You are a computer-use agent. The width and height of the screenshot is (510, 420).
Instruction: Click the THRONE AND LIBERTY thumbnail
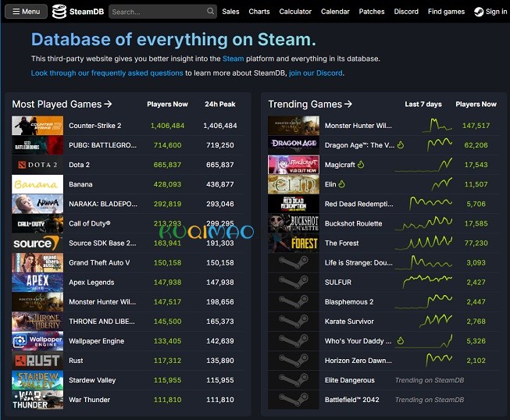(x=37, y=322)
